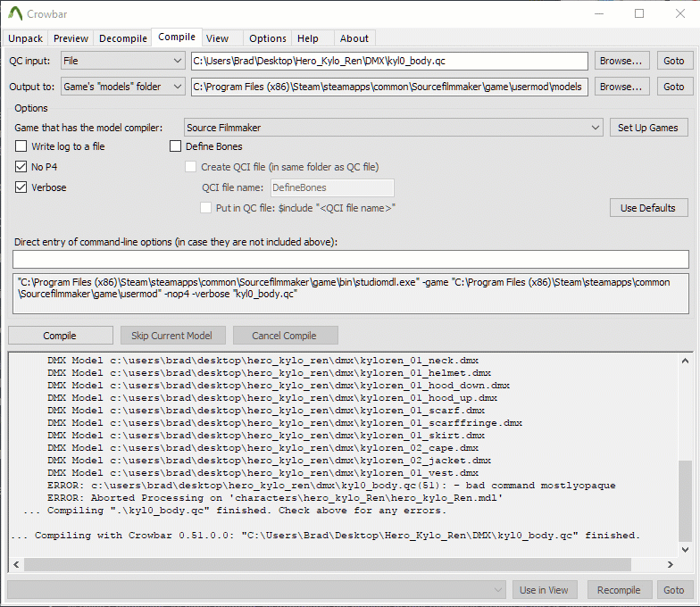Click the kyloren_02_cape.dmx log line
Screen dimensions: 700x607
tap(262, 448)
